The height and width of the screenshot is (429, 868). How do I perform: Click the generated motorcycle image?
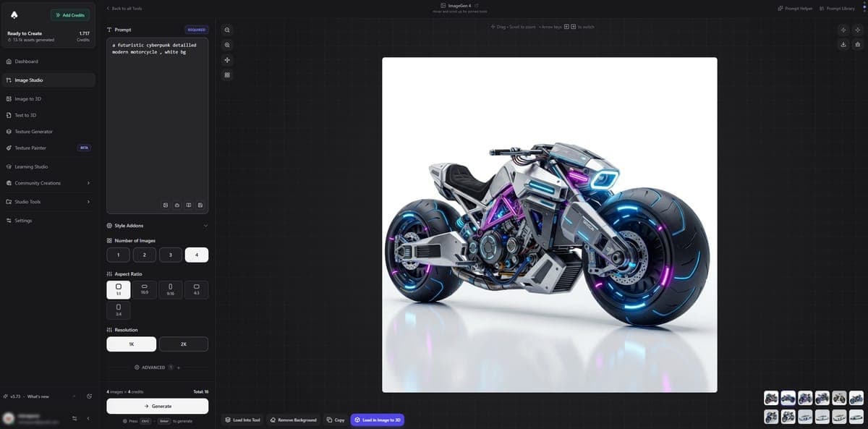tap(550, 225)
